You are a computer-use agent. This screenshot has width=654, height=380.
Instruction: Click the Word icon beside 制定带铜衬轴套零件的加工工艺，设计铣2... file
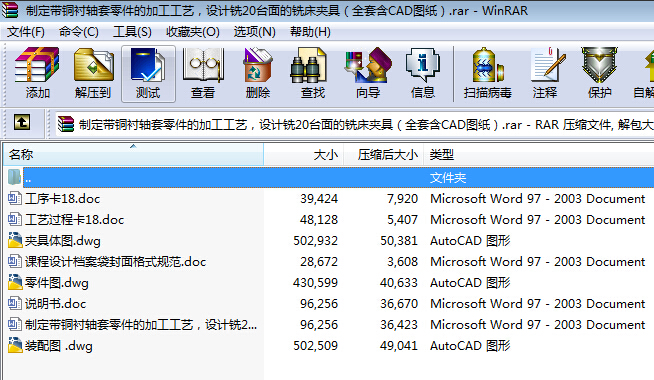15,324
